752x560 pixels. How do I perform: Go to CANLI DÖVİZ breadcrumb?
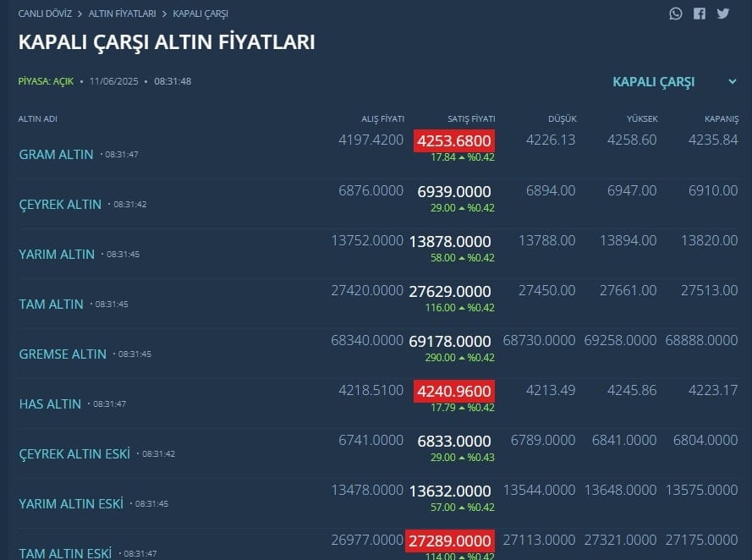(x=45, y=14)
